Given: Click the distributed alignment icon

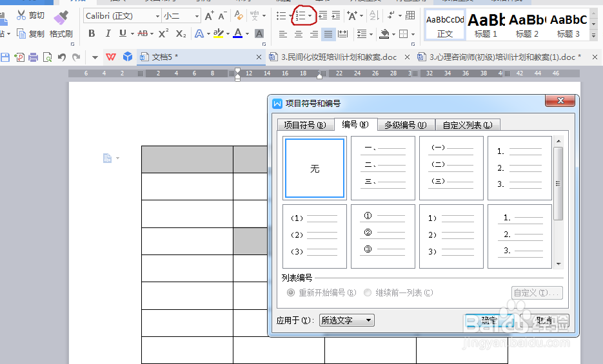Looking at the screenshot, I should point(342,34).
